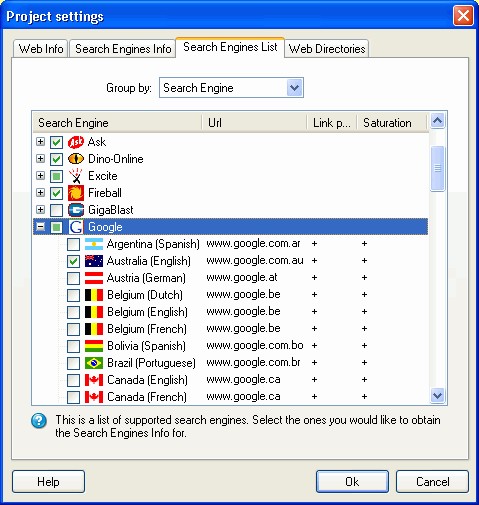Click the www.google.com.br URL text

[x=253, y=362]
